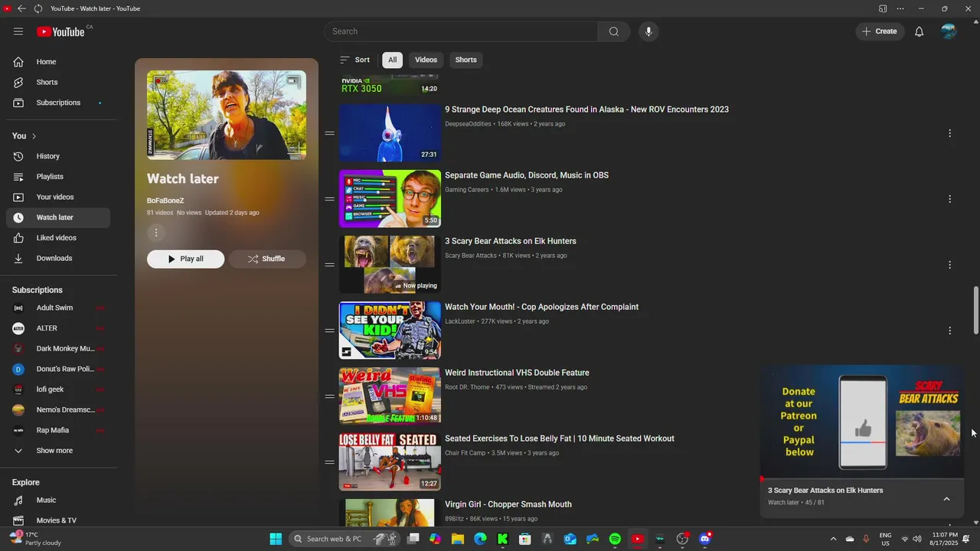Open the Weird VHS Double Feature thumbnail
Image resolution: width=980 pixels, height=551 pixels.
point(390,396)
